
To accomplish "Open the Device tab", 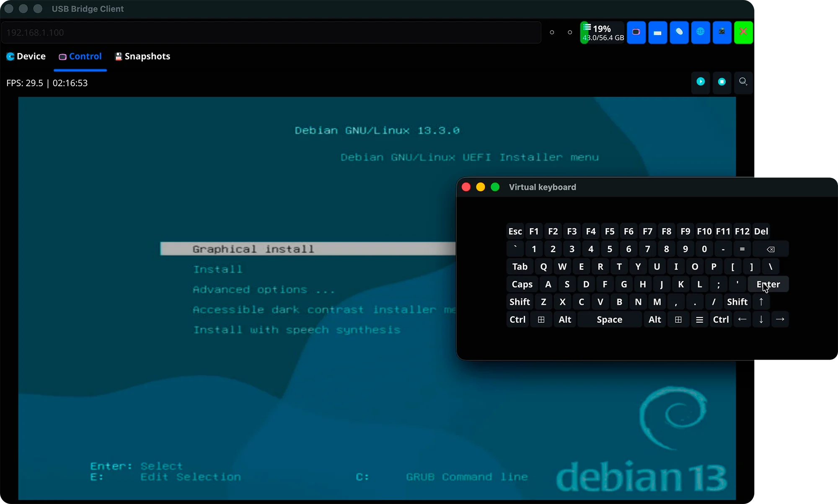I will click(26, 56).
